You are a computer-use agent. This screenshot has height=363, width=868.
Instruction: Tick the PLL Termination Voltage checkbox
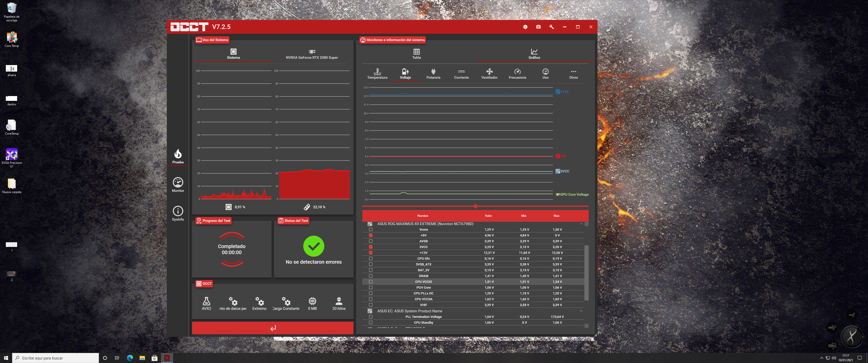tap(371, 317)
